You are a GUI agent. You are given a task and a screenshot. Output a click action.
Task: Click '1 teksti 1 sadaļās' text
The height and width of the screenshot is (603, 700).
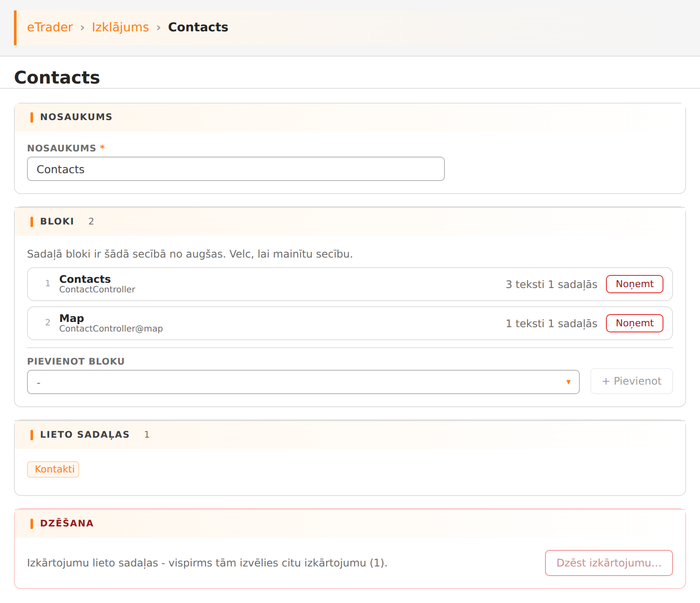552,323
